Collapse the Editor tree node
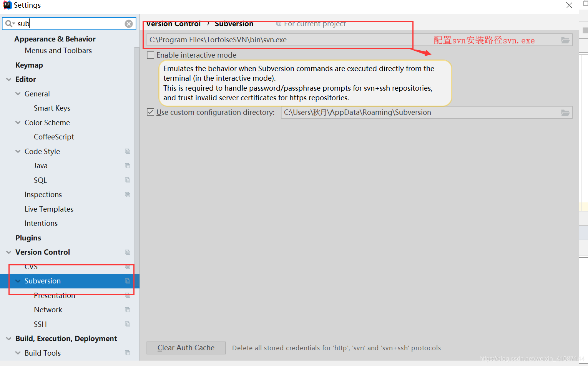Screen dimensions: 588x366 (x=9, y=79)
